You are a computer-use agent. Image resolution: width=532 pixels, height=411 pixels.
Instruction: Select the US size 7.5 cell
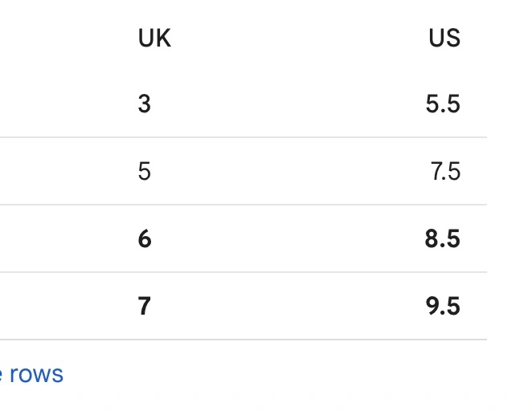pos(445,171)
